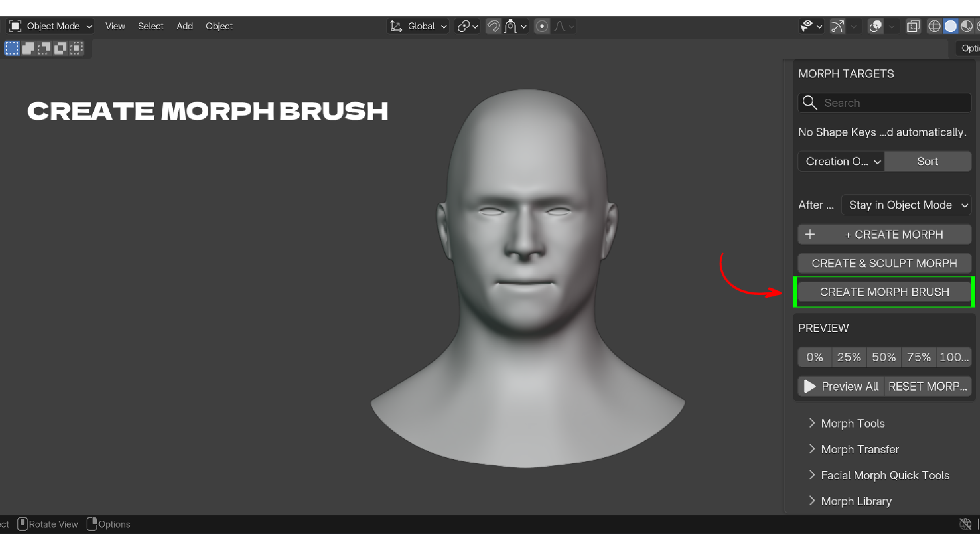Switch to material preview shading icon

click(x=966, y=27)
